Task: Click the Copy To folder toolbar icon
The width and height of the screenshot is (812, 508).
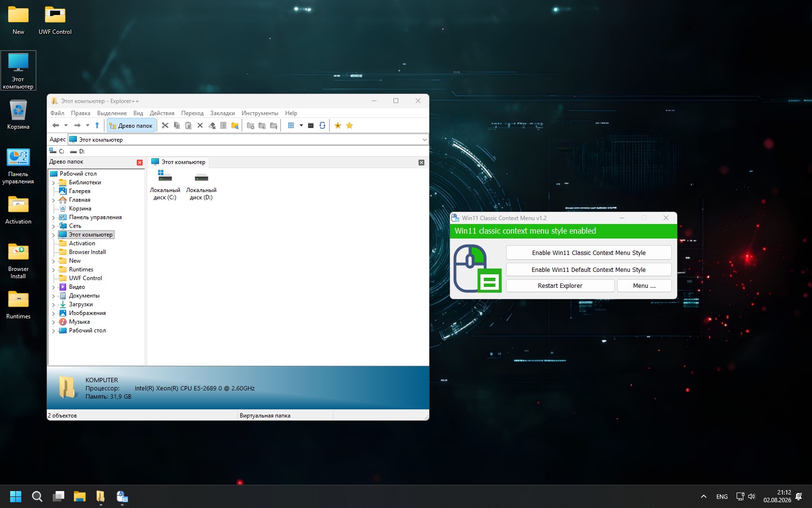Action: 262,125
